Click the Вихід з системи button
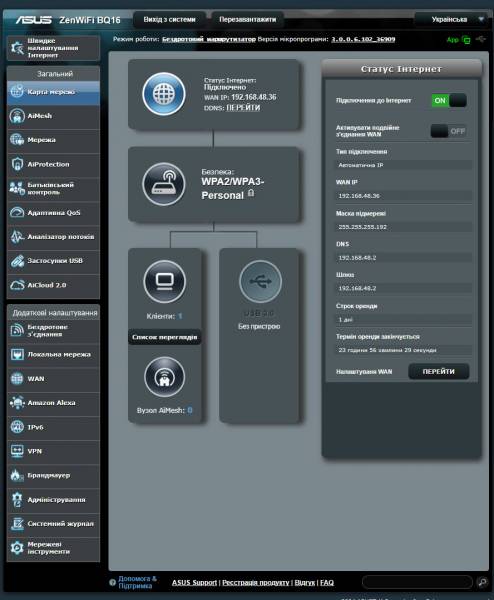Image resolution: width=494 pixels, height=600 pixels. [170, 20]
